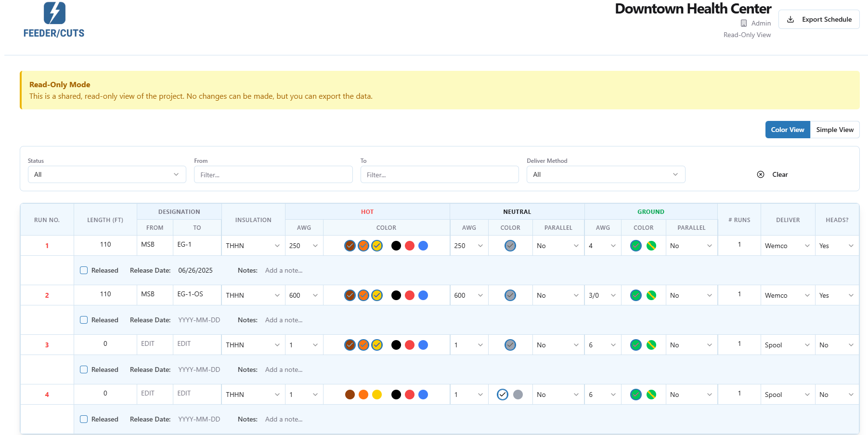This screenshot has height=435, width=868.
Task: Click the circled X clear-filters icon
Action: (x=761, y=174)
